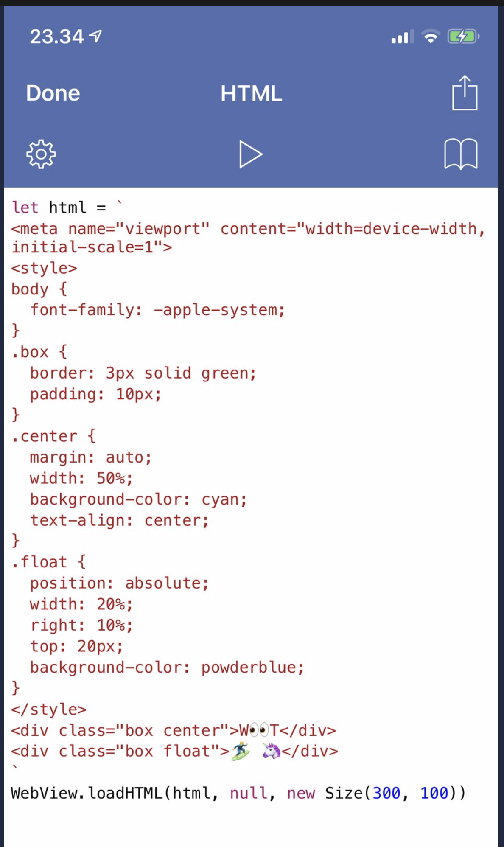The image size is (504, 847).
Task: Place cursor on 'position: absolute' line
Action: click(x=119, y=583)
